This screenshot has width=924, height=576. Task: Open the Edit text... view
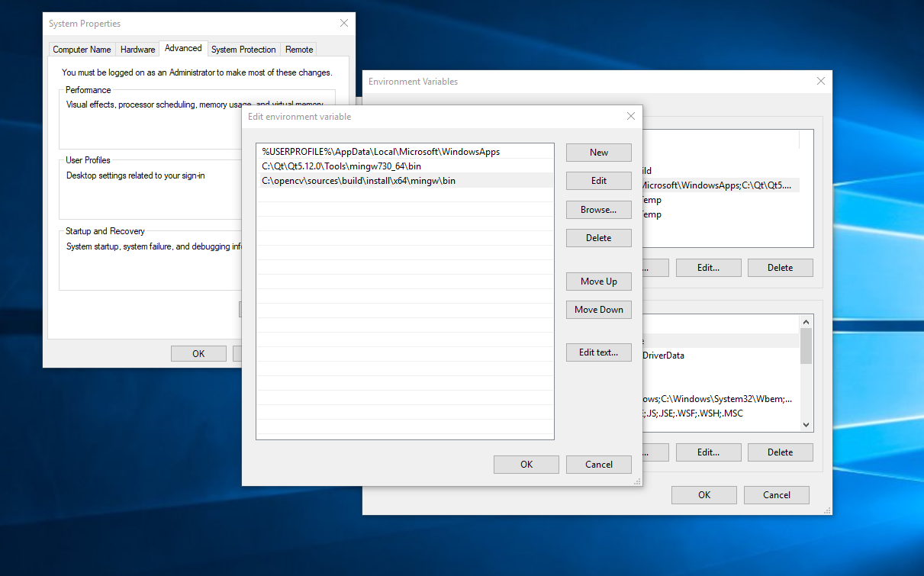[x=598, y=352]
